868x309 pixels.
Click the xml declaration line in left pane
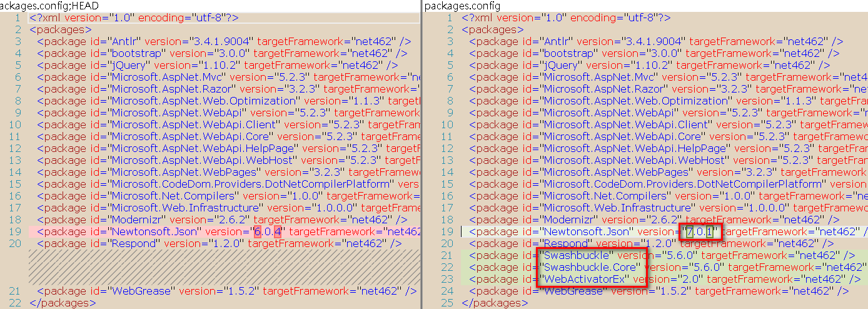133,18
